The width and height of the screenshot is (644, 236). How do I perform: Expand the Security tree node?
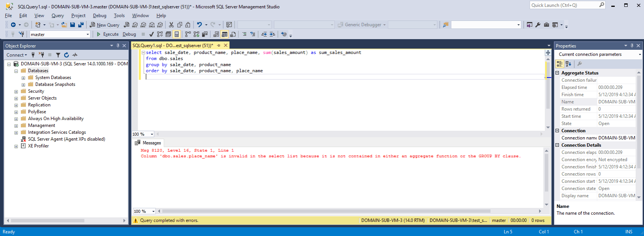click(x=16, y=92)
